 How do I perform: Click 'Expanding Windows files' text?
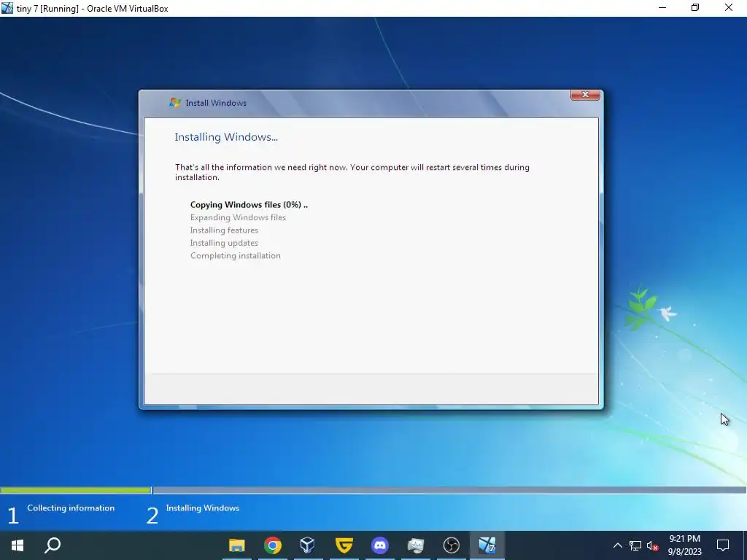click(238, 217)
